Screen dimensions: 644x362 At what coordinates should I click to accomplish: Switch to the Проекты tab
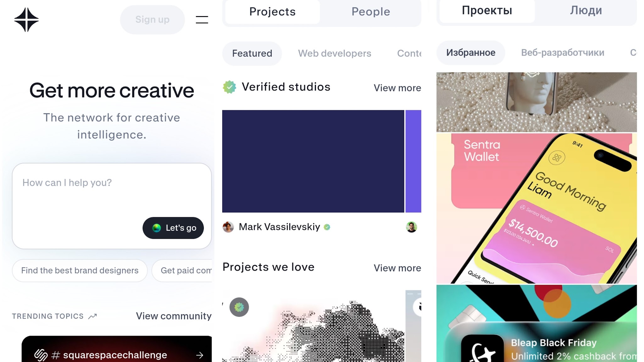coord(487,11)
